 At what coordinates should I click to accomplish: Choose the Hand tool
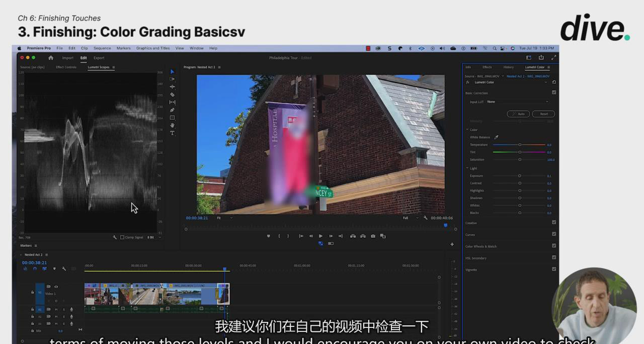(172, 125)
